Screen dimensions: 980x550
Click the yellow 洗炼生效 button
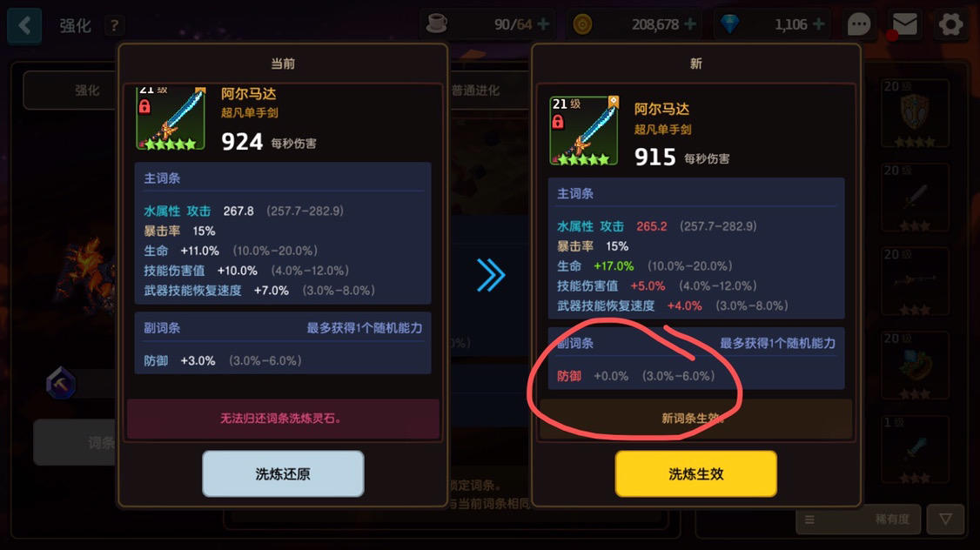click(x=696, y=473)
